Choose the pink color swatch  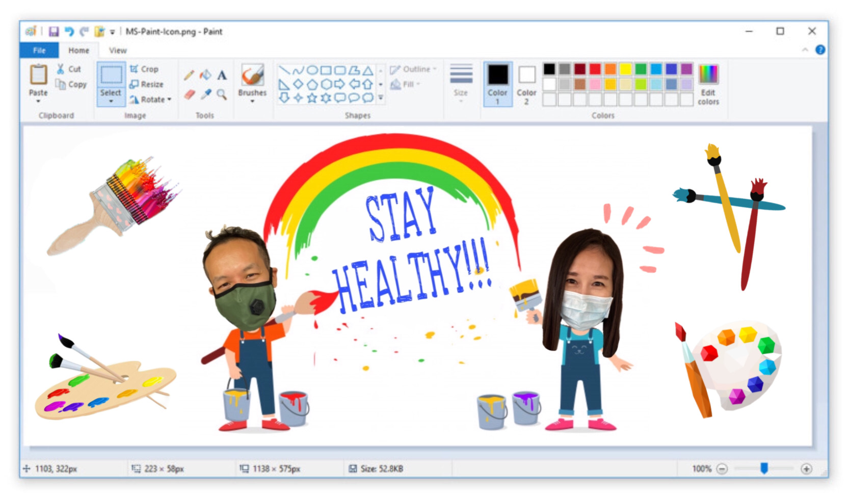595,84
